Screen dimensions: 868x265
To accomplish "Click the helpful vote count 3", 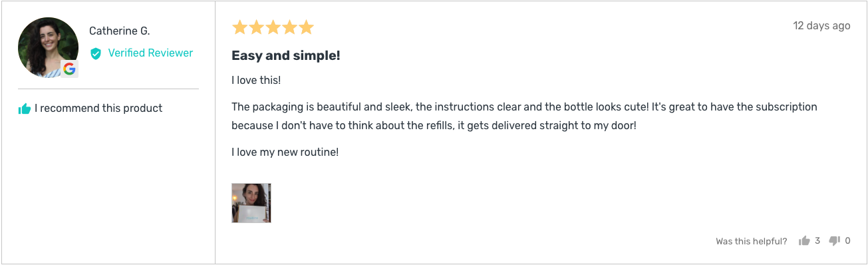I will coord(817,241).
